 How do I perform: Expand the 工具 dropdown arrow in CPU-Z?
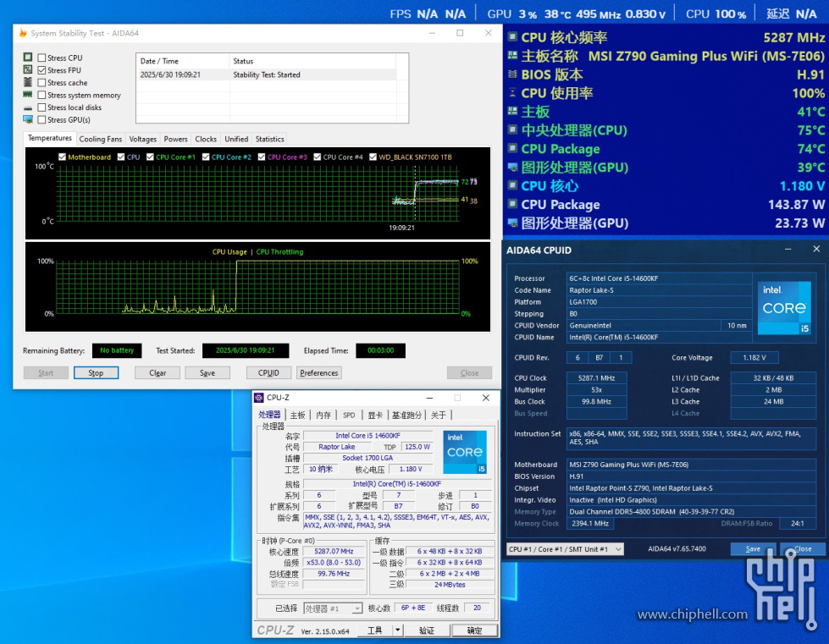pyautogui.click(x=398, y=630)
